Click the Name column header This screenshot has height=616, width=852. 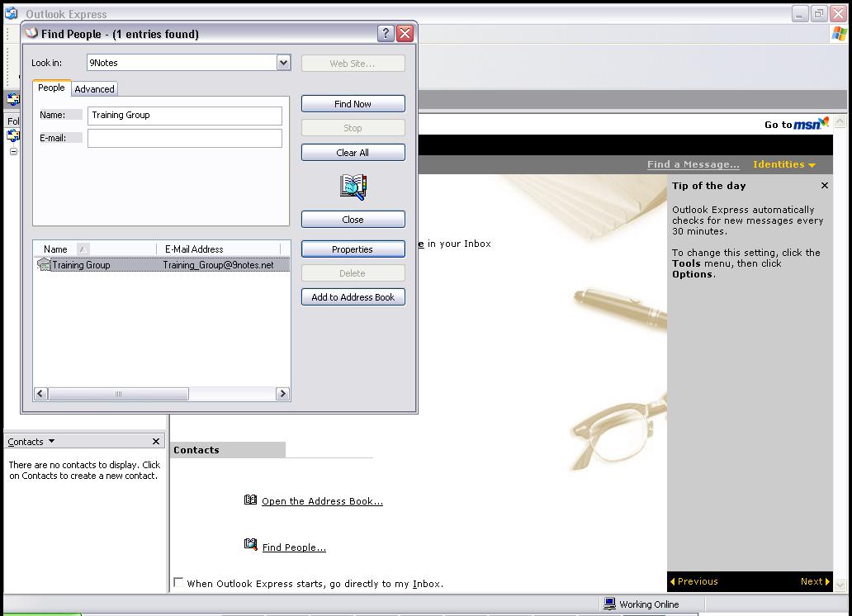(x=95, y=249)
